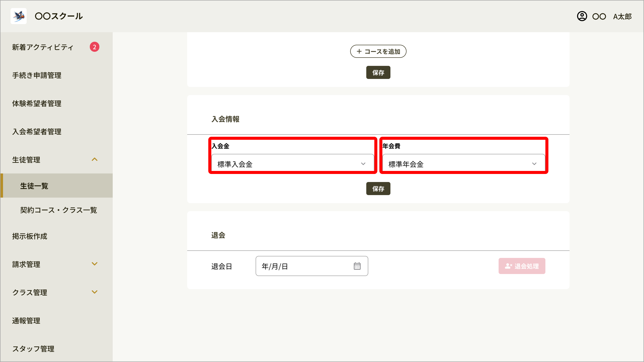Select 生徒一覧 in the sidebar
Viewport: 644px width, 362px height.
[x=56, y=186]
